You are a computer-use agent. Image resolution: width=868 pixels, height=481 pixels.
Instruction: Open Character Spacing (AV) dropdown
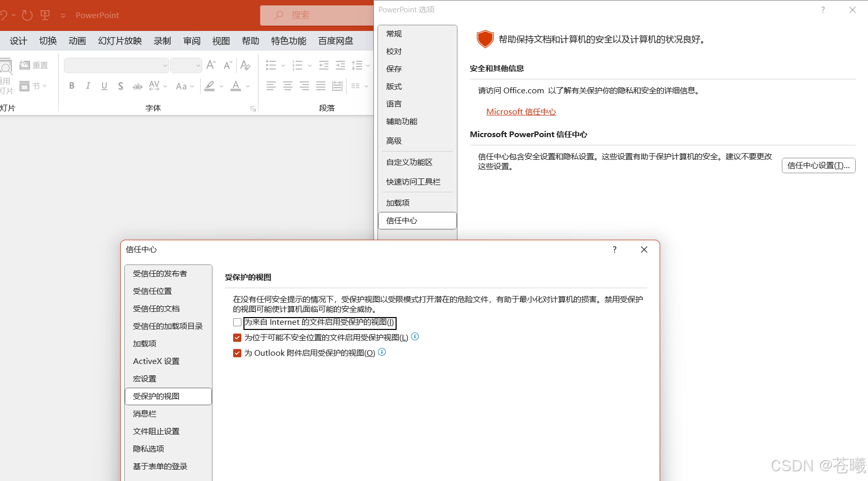(158, 86)
